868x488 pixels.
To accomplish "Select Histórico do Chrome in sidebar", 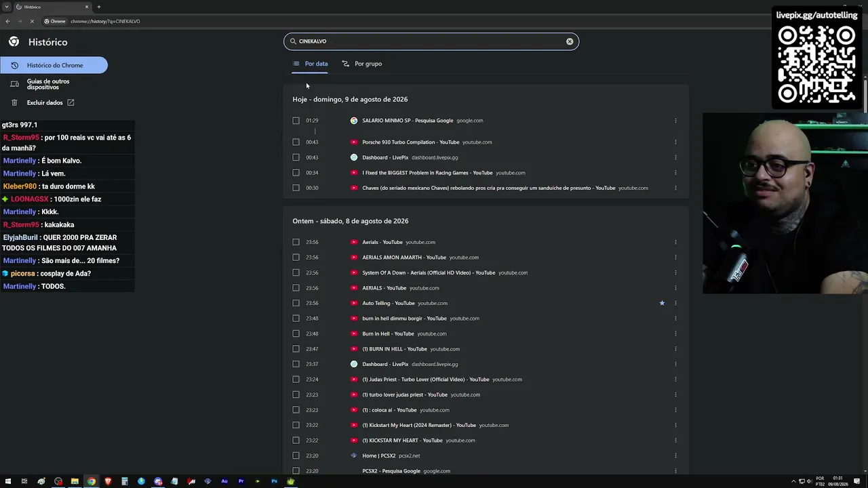I will 54,65.
